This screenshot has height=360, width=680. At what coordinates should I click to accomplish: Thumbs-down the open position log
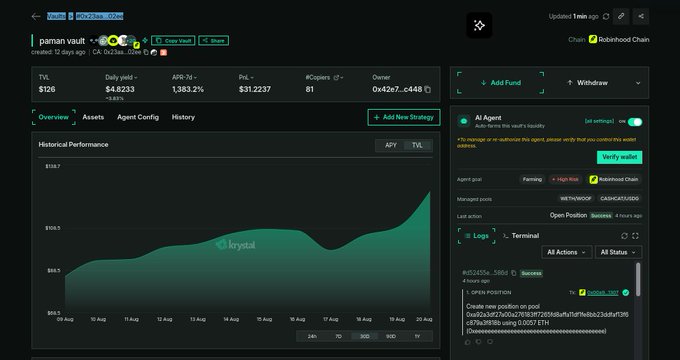tap(479, 342)
